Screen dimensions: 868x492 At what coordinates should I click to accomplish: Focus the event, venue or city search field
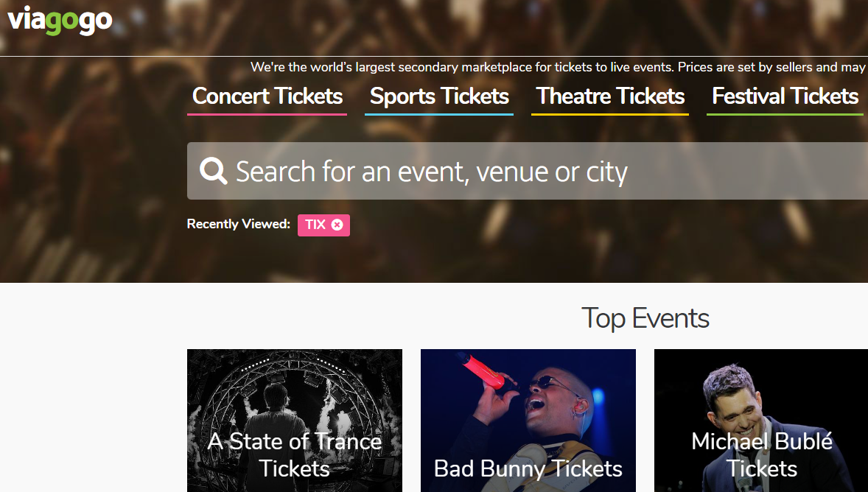516,172
